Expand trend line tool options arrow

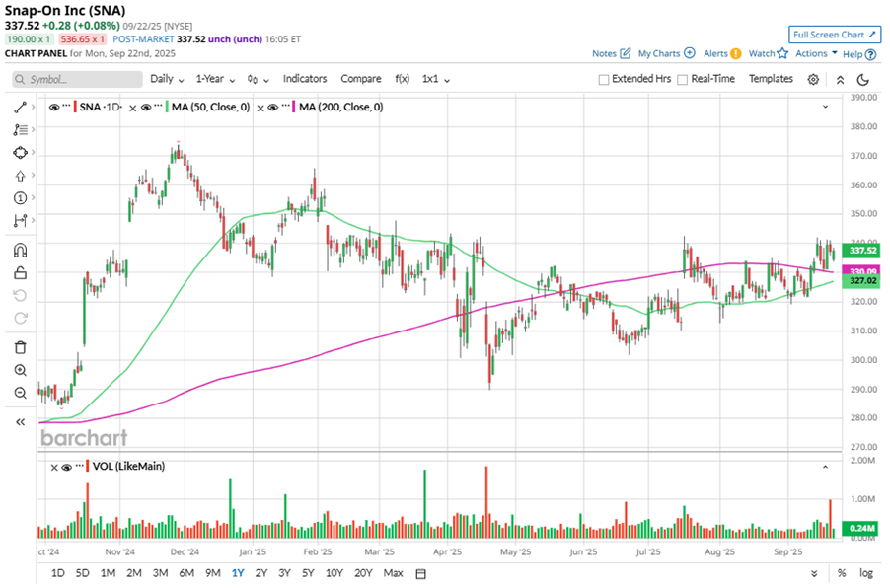tap(33, 108)
